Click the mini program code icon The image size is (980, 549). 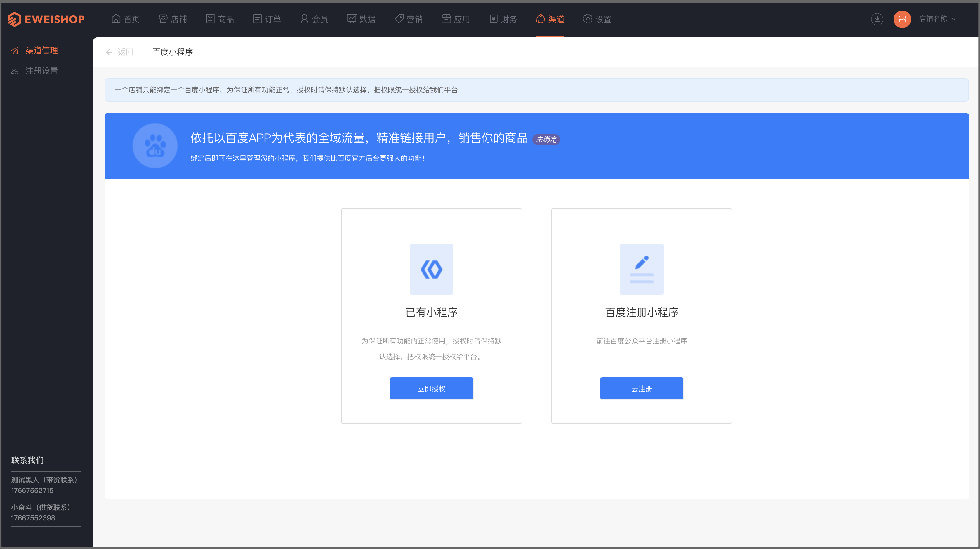pyautogui.click(x=431, y=269)
